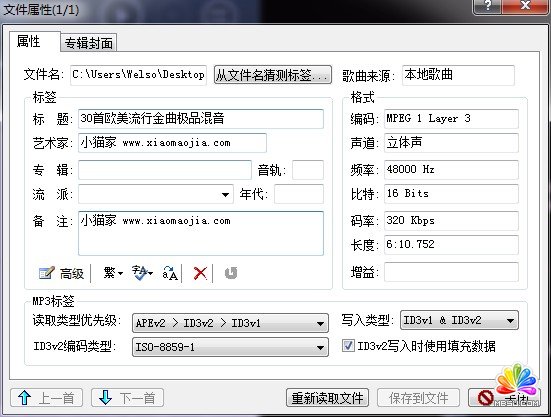The height and width of the screenshot is (417, 551).
Task: Click the 歌曲来源 field
Action: (x=458, y=75)
